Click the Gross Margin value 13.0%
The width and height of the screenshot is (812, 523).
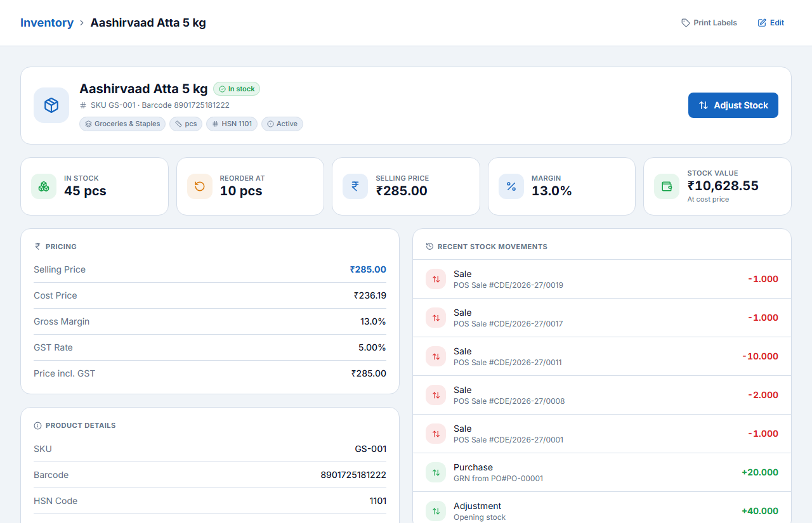(x=373, y=321)
